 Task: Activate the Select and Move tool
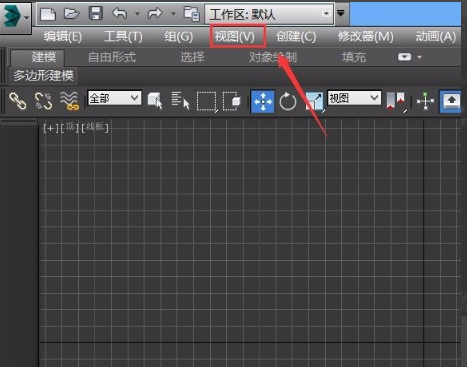(263, 101)
